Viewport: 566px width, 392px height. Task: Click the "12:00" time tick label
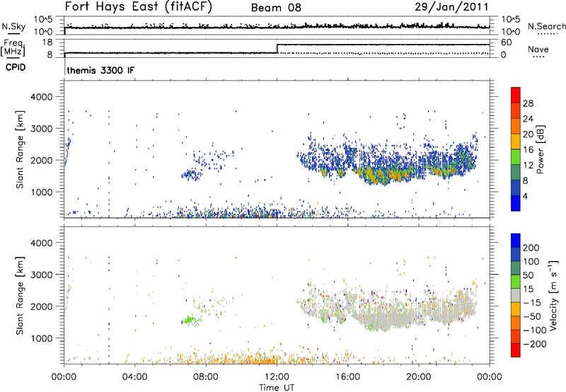[277, 376]
